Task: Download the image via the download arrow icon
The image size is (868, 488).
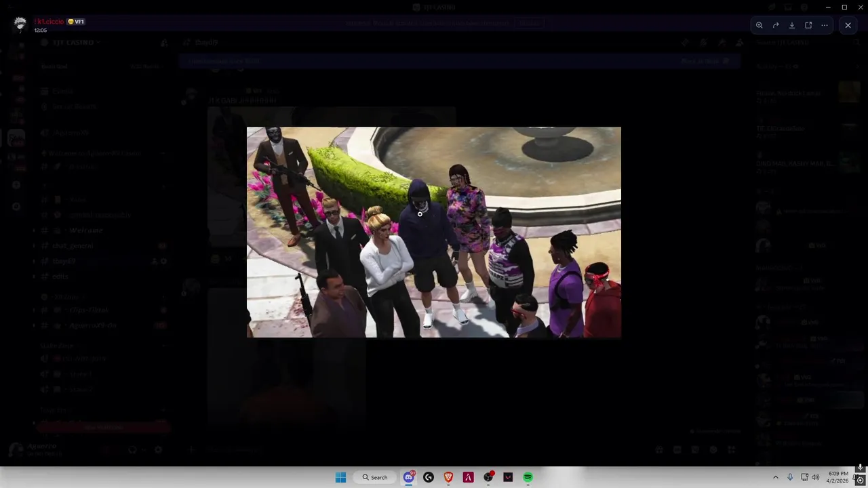Action: [792, 25]
